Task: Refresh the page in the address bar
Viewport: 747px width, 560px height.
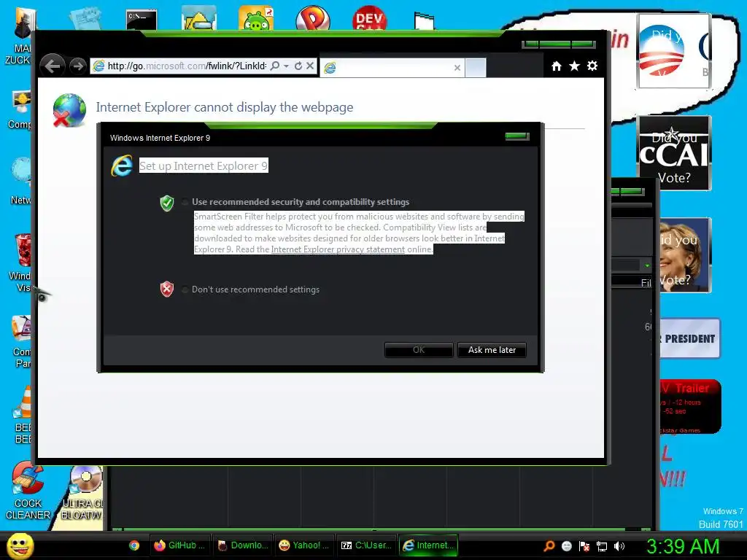Action: point(298,66)
